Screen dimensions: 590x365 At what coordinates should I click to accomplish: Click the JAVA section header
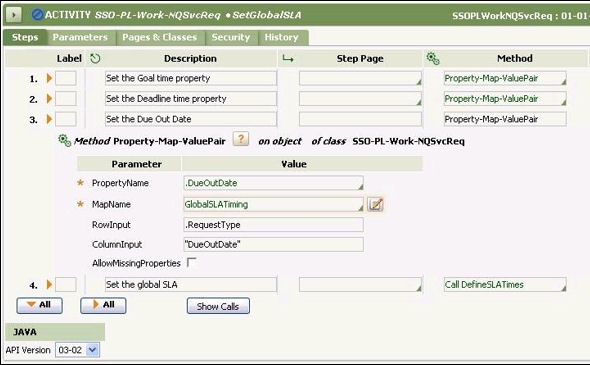[x=55, y=332]
